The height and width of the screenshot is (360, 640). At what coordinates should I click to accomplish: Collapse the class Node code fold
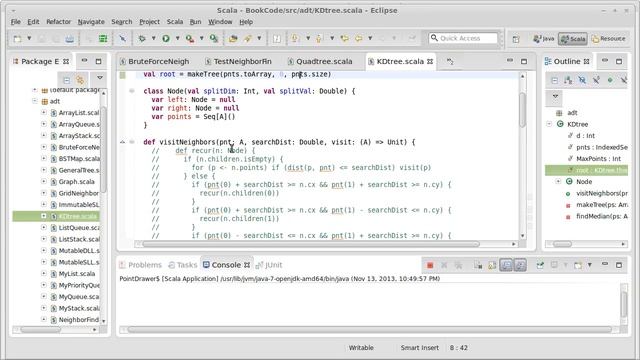131,91
